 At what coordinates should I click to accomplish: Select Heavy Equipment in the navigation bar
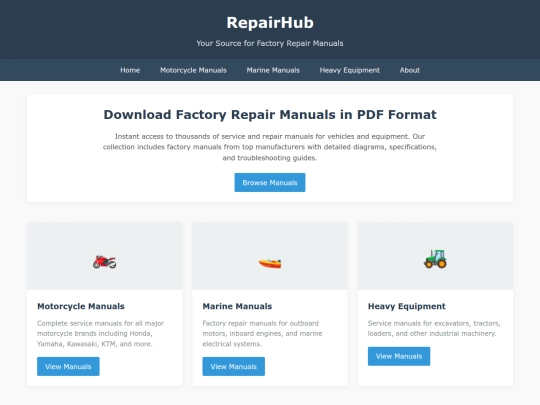[350, 70]
